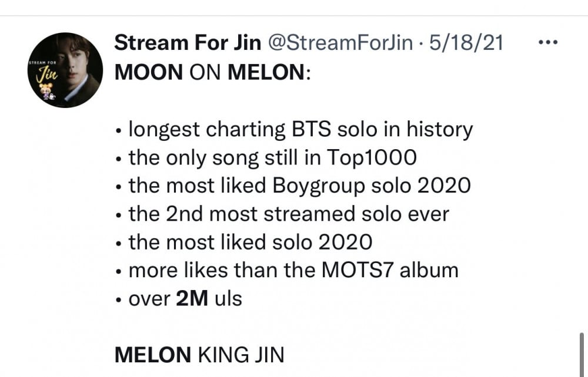Open the three-dot more options menu
The image size is (588, 377).
tap(548, 42)
